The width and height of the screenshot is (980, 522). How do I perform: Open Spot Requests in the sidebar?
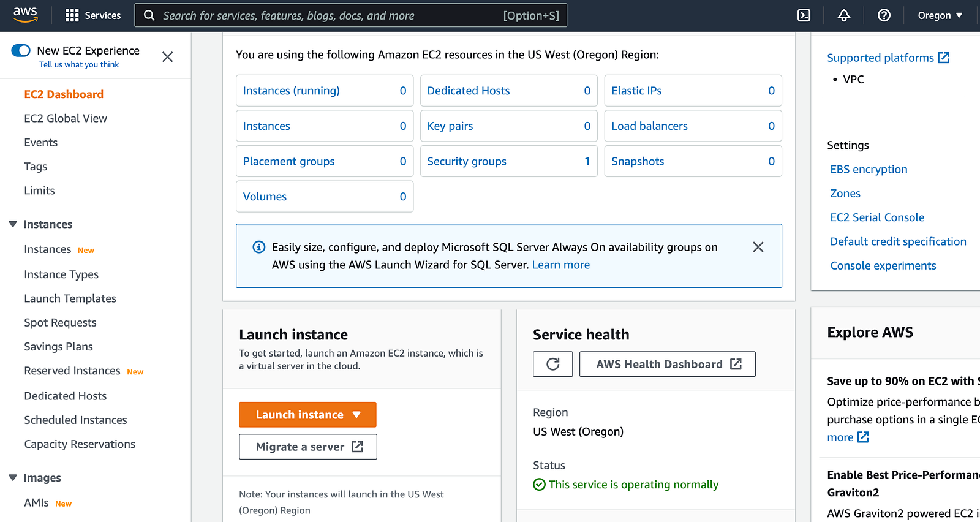(x=61, y=322)
